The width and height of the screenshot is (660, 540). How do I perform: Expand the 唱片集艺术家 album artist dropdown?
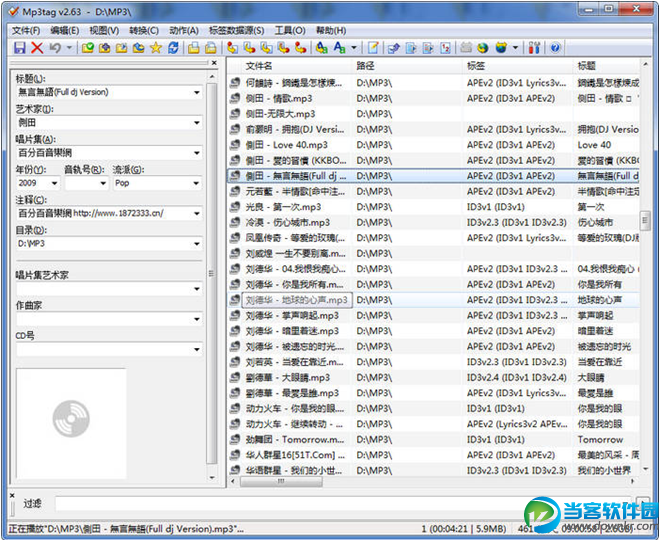(197, 289)
